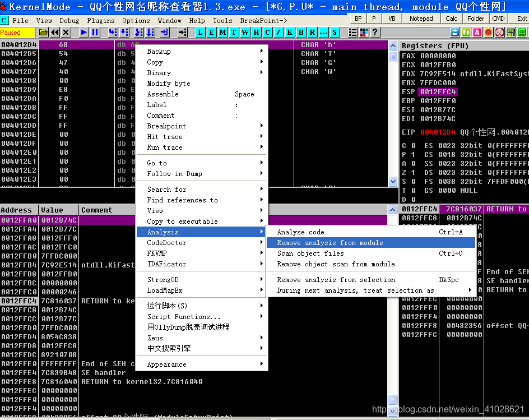Expand the Copy submenu
The image size is (529, 420).
tap(201, 62)
